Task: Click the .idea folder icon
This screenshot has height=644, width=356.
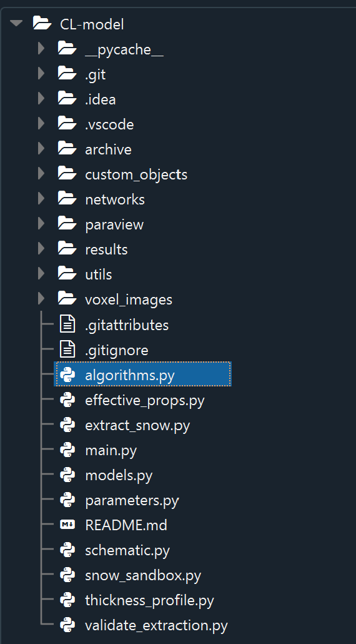Action: click(x=67, y=99)
